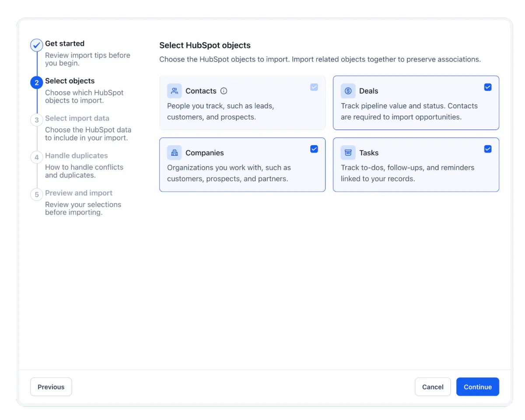
Task: Click 'How to handle conflicts and duplicates' text
Action: (x=84, y=171)
